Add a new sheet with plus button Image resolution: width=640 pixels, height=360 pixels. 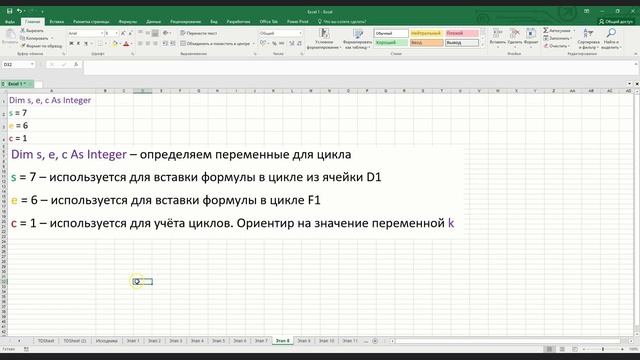point(375,341)
